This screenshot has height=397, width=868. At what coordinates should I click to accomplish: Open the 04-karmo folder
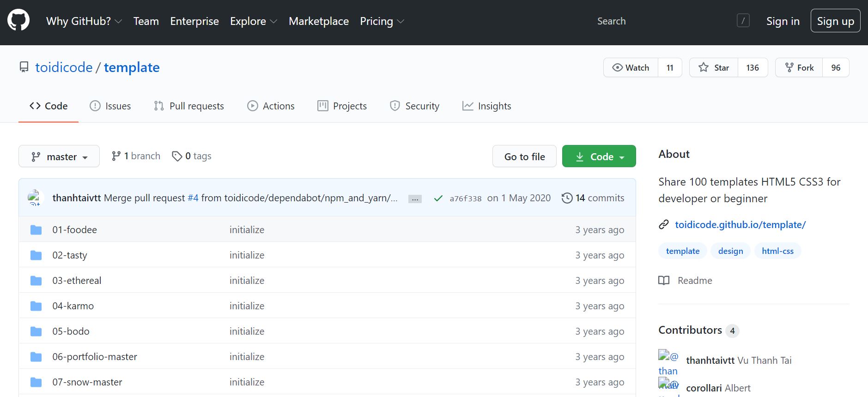(x=73, y=306)
